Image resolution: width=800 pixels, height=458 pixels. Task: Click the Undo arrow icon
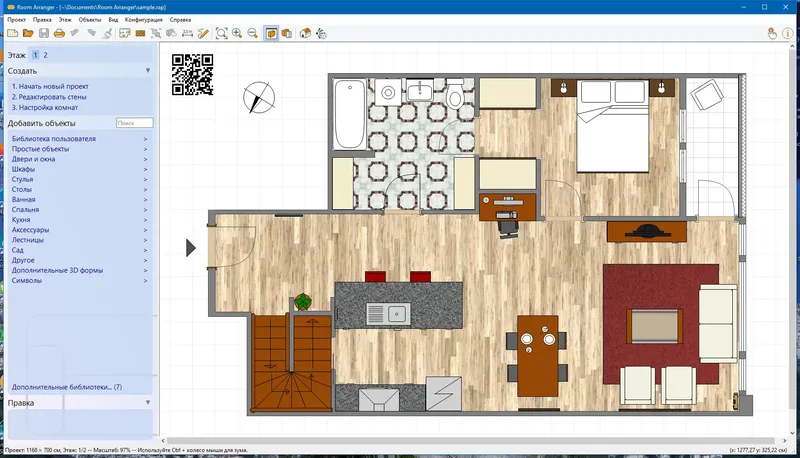(x=75, y=34)
